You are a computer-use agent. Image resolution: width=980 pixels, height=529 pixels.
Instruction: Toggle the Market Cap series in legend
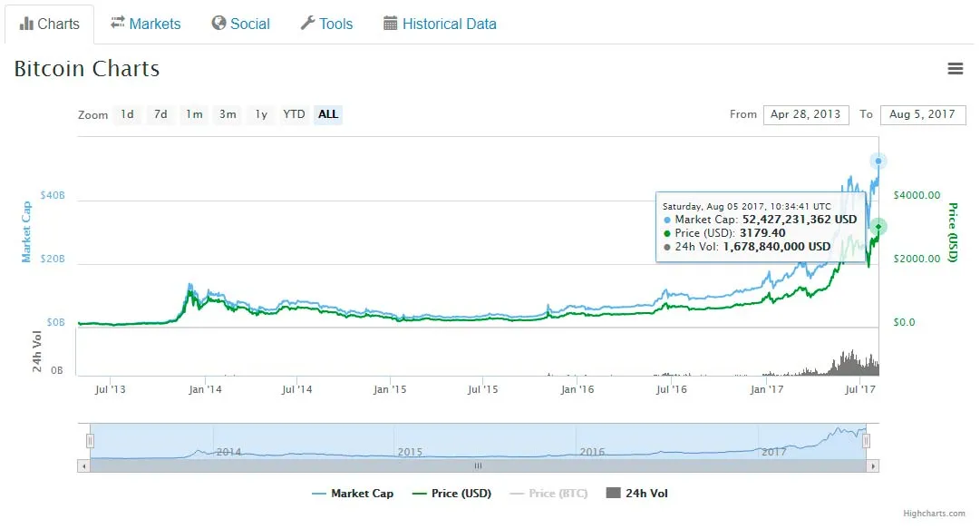pyautogui.click(x=353, y=494)
